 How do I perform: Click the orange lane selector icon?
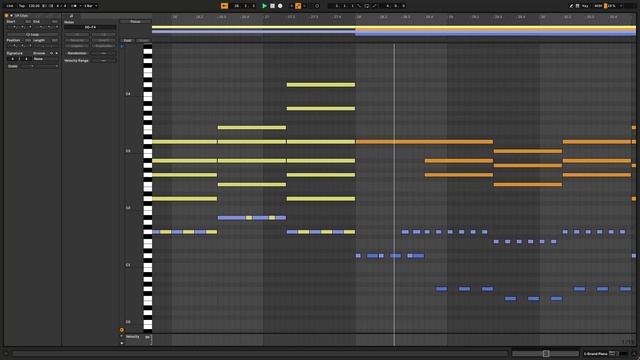(122, 330)
